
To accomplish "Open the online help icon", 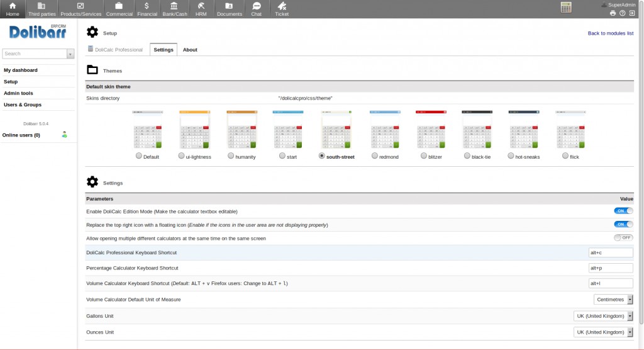I will (623, 13).
